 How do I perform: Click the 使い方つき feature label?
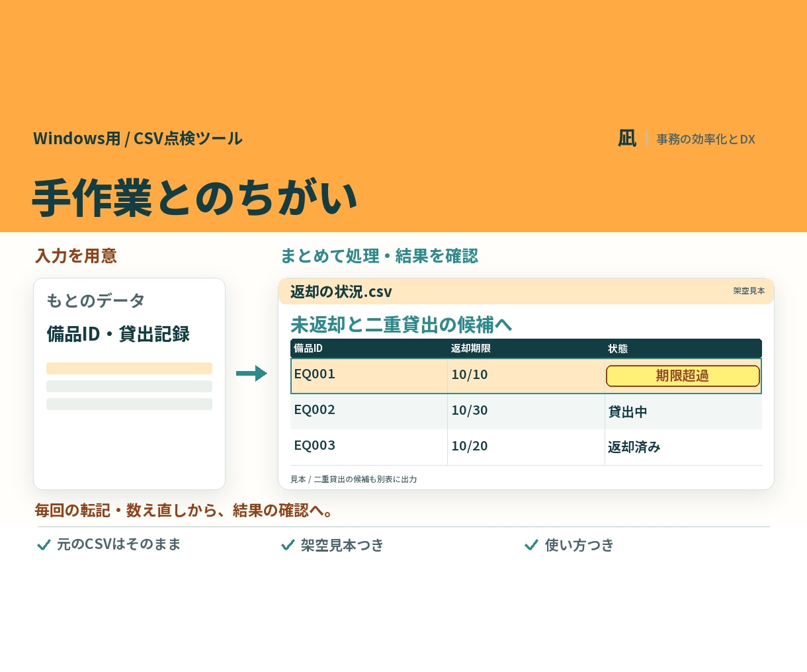579,545
